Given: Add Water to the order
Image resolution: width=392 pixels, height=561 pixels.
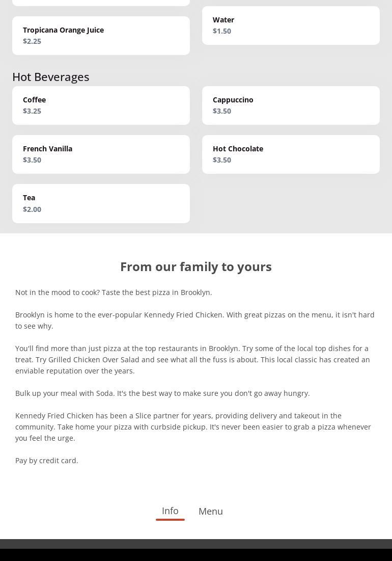Looking at the screenshot, I should tap(291, 25).
